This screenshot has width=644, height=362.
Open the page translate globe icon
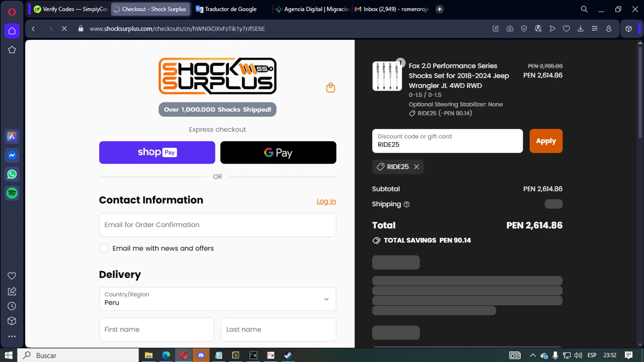538,29
